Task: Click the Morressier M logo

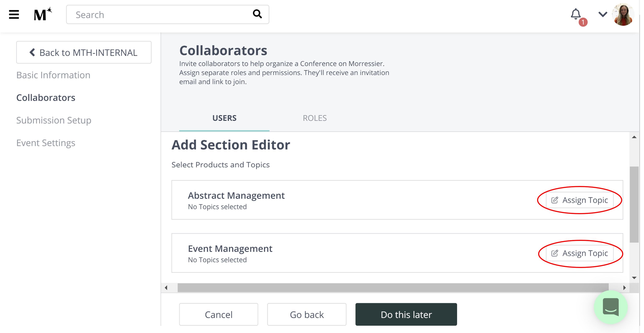Action: point(43,14)
